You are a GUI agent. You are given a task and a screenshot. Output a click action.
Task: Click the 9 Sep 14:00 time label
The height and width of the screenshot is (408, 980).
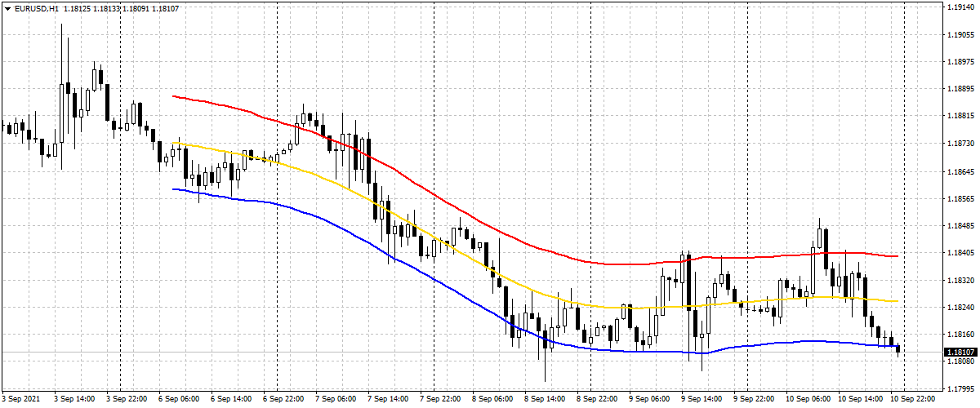click(x=703, y=400)
